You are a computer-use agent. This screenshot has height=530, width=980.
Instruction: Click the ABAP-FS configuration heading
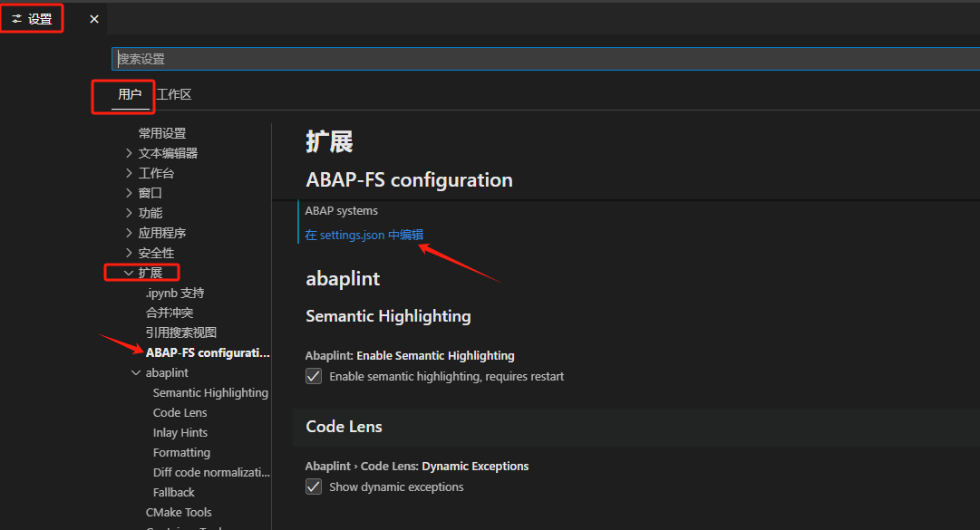pos(410,179)
